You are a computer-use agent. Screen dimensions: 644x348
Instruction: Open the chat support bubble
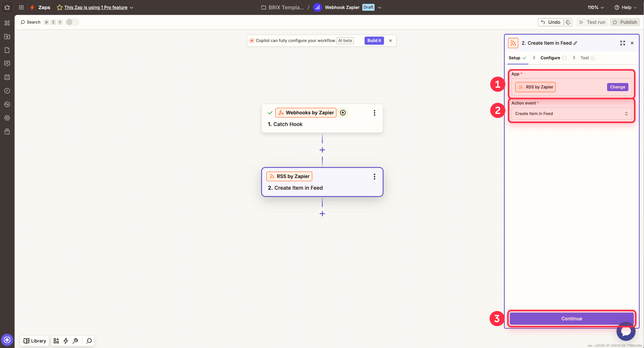[626, 331]
